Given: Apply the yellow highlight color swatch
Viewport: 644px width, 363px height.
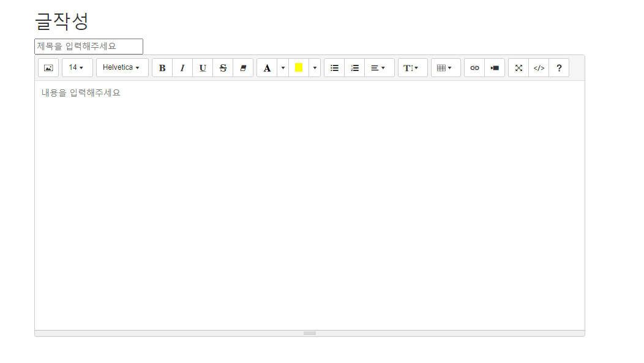Looking at the screenshot, I should tap(299, 68).
